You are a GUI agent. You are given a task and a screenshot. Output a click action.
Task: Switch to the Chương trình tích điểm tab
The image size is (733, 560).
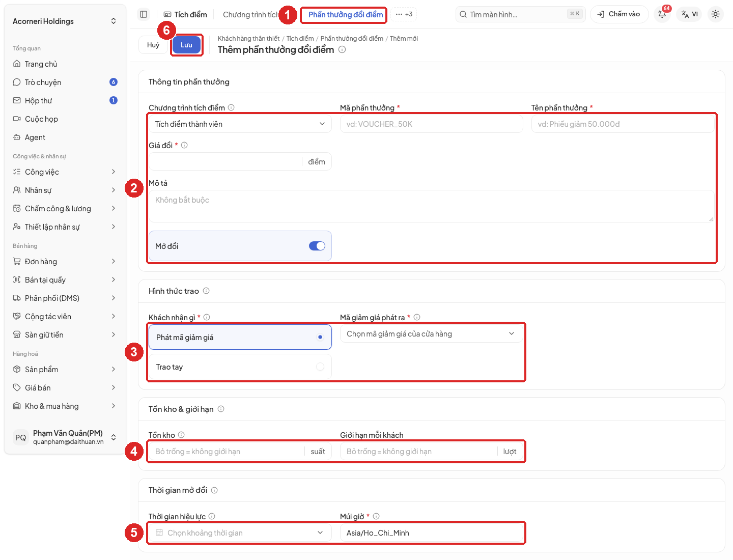coord(250,15)
